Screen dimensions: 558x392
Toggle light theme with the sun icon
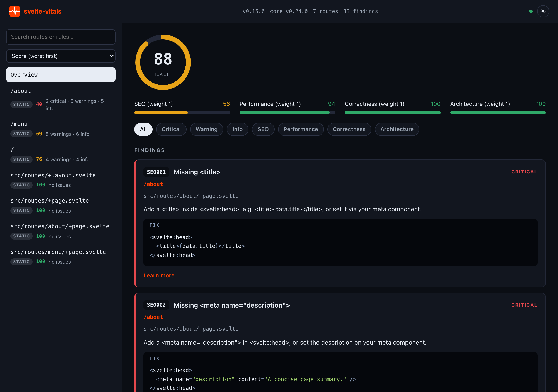click(543, 11)
